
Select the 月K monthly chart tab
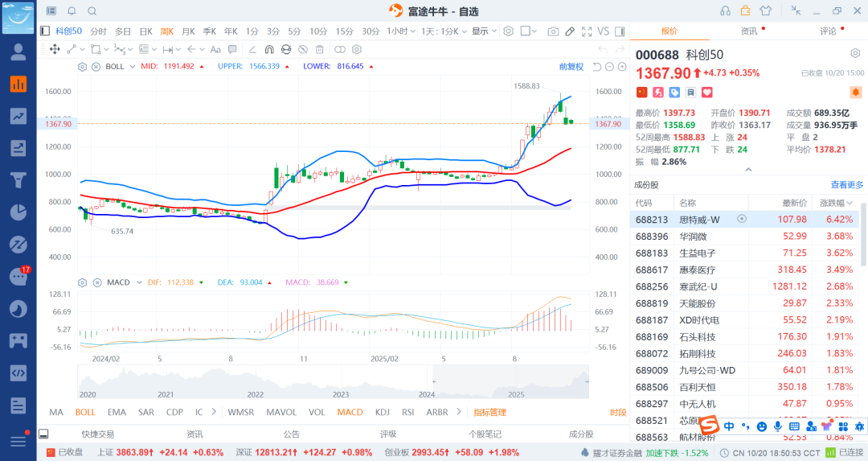click(x=188, y=31)
